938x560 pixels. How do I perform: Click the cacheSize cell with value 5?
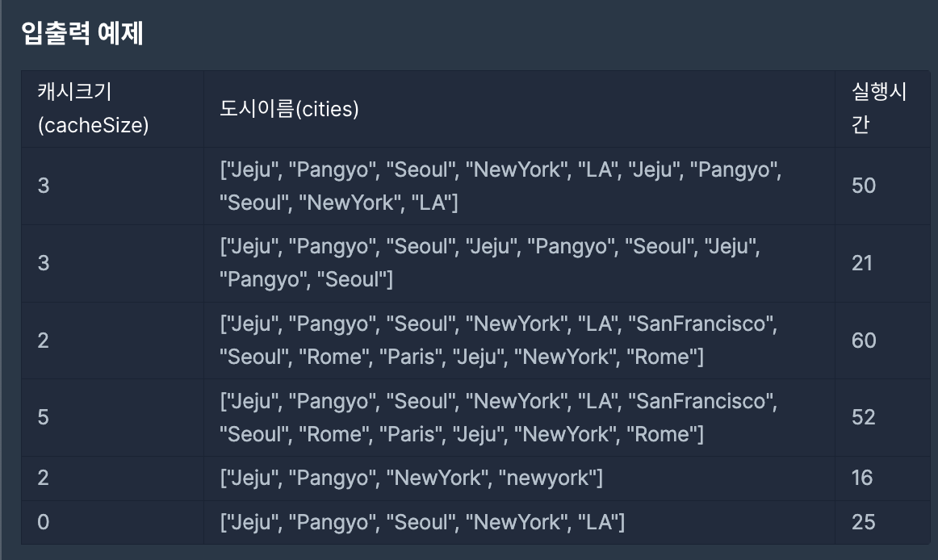point(112,418)
